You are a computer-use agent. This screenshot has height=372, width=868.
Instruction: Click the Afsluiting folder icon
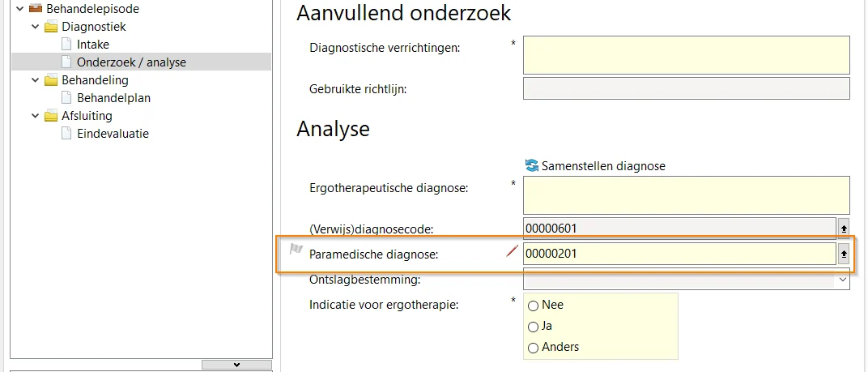pos(51,116)
